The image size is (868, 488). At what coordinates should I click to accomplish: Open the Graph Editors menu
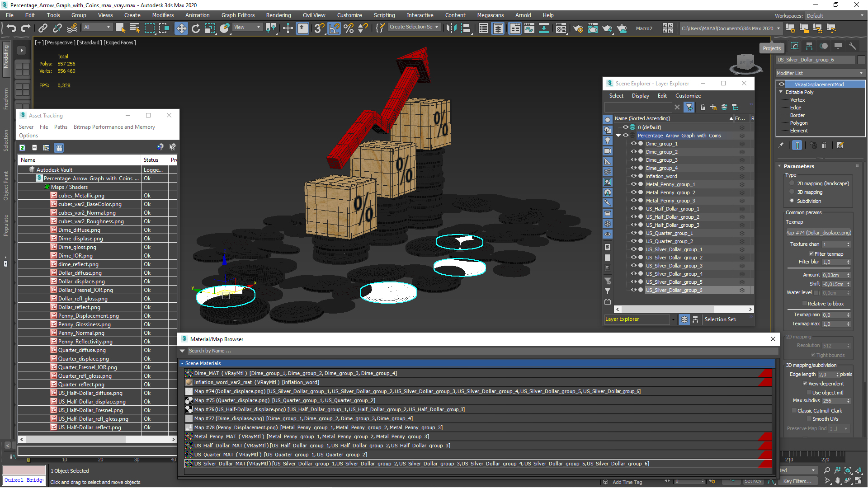[x=238, y=15]
